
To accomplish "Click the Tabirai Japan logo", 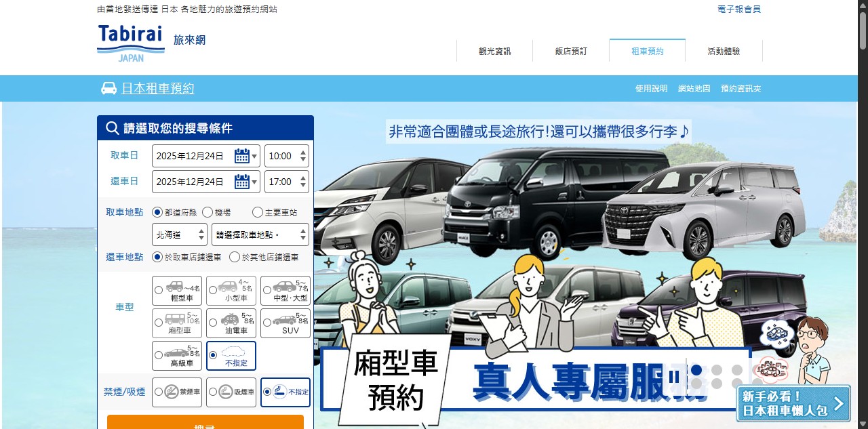I will [131, 43].
